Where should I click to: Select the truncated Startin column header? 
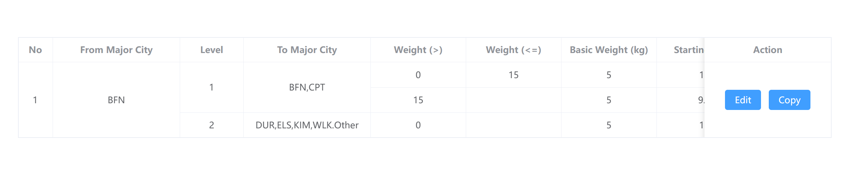tap(680, 50)
